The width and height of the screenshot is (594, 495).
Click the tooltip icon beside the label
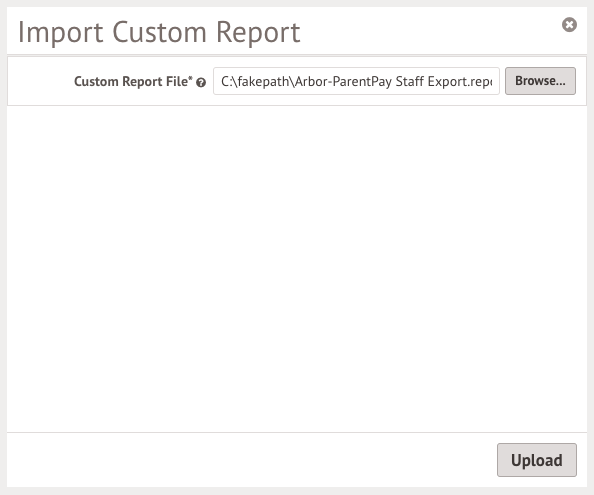tap(201, 82)
